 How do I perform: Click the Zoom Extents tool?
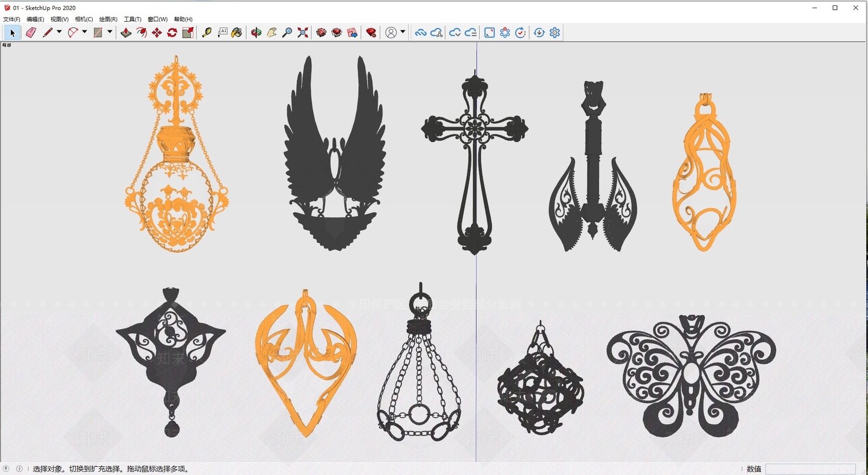pyautogui.click(x=303, y=33)
